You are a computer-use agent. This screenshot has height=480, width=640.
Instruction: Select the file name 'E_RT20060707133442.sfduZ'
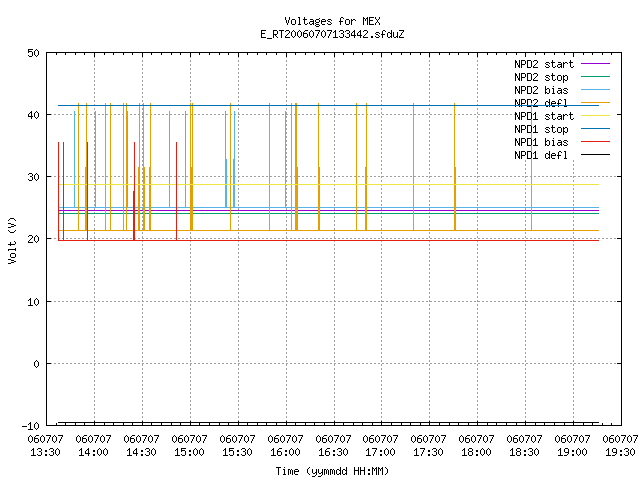point(332,34)
